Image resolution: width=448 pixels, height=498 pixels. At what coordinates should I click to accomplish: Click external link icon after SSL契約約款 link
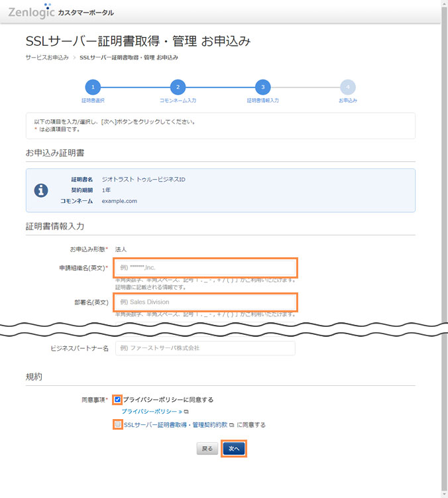point(231,424)
